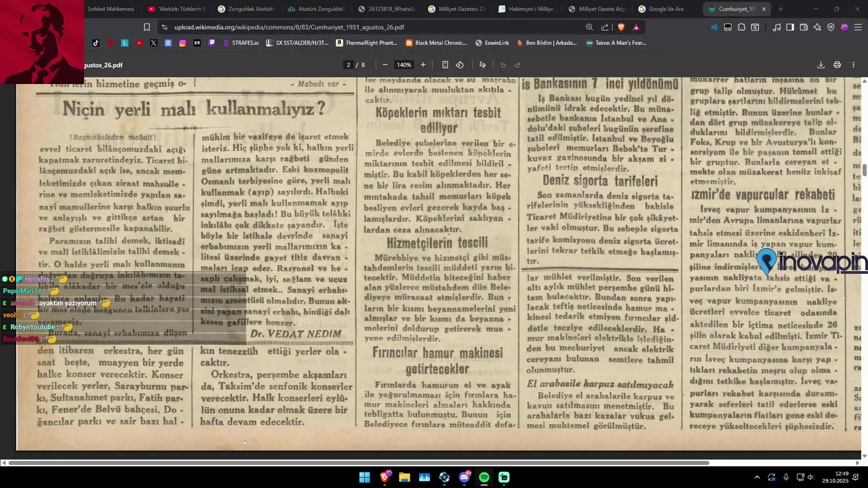Open the Takva: A Man's Fear bookmark
The image size is (868, 488).
[616, 43]
